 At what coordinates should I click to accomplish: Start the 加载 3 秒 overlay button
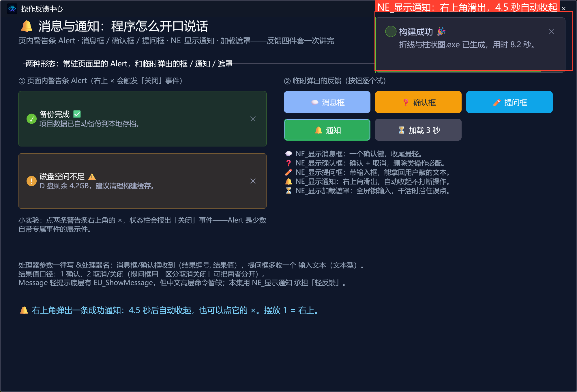click(x=418, y=130)
